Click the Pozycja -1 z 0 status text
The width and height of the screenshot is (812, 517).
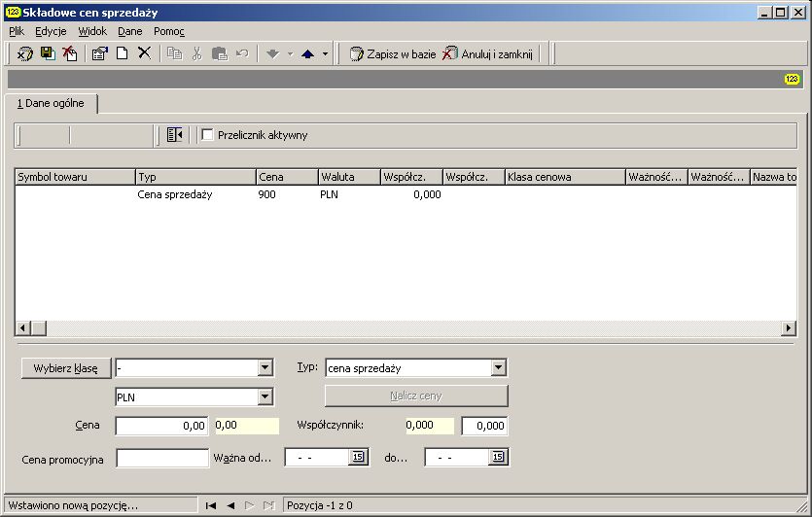320,505
